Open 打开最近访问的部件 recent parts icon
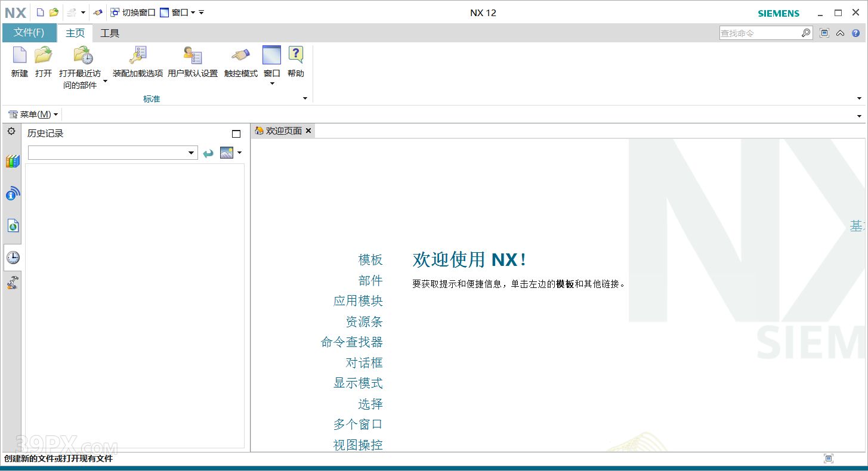 pos(83,55)
